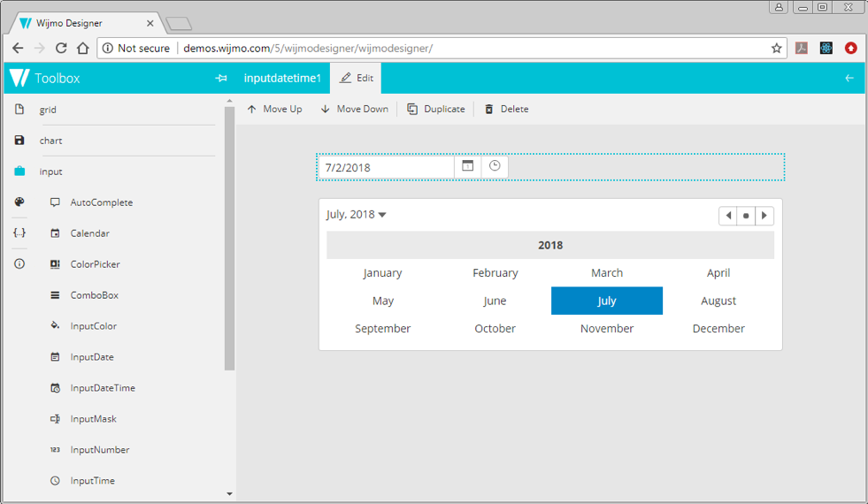
Task: Collapse the input toolbox category
Action: [x=50, y=172]
